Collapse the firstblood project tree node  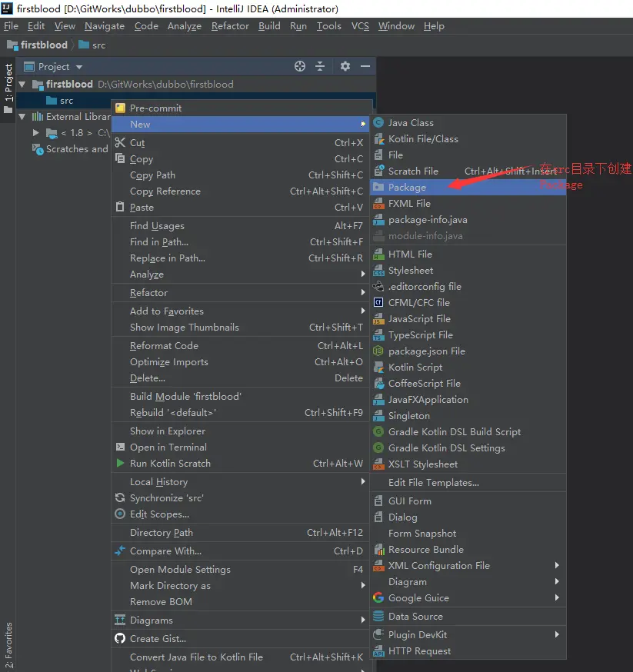[x=22, y=84]
